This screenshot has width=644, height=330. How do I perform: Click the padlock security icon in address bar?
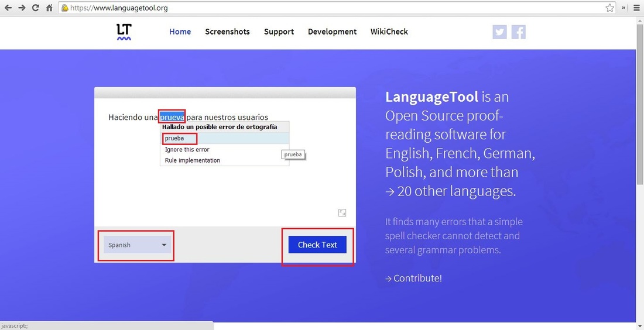point(64,8)
